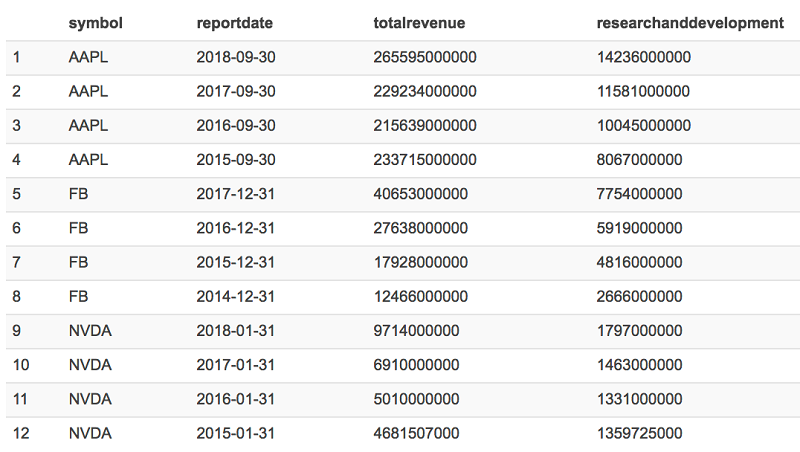800x452 pixels.
Task: Select the FB cell in row 5
Action: point(78,194)
